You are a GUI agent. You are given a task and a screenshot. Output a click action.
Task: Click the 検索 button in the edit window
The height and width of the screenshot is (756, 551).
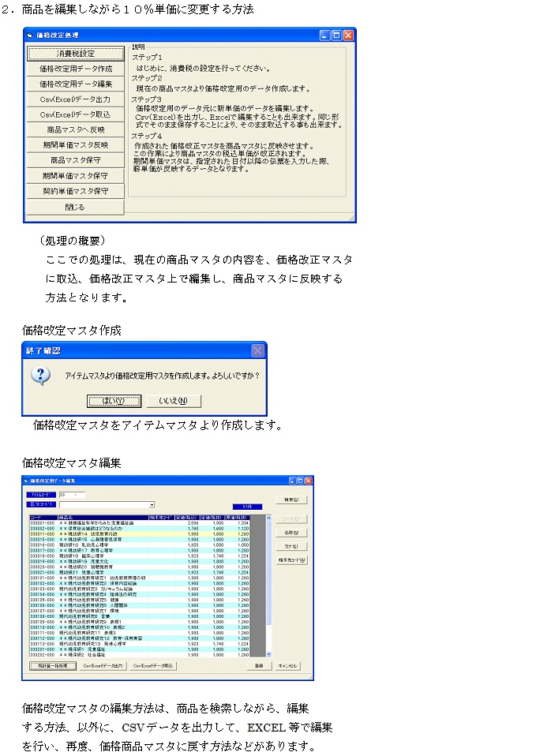pos(291,500)
